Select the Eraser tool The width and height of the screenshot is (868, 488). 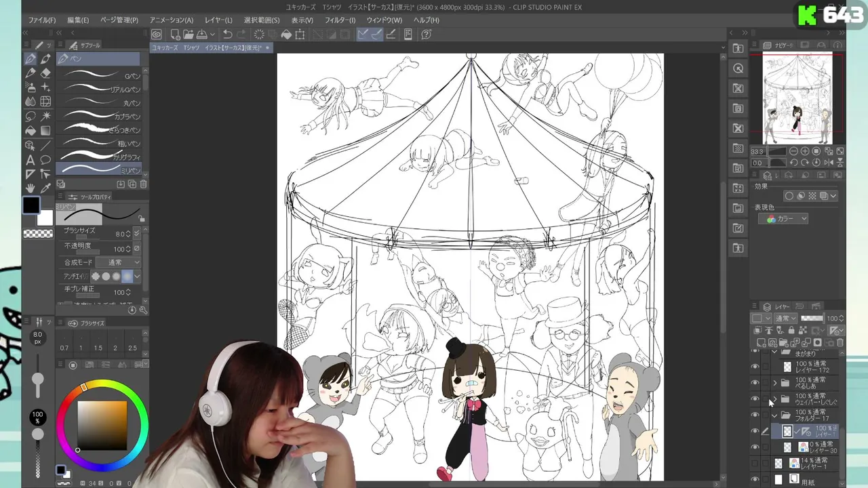coord(45,73)
